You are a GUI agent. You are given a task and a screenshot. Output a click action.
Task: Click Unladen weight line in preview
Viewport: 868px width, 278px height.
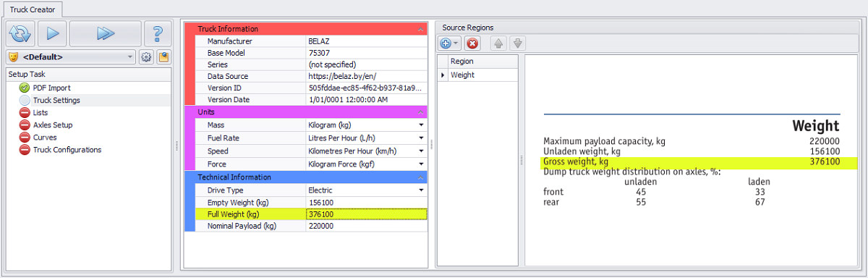[x=691, y=151]
